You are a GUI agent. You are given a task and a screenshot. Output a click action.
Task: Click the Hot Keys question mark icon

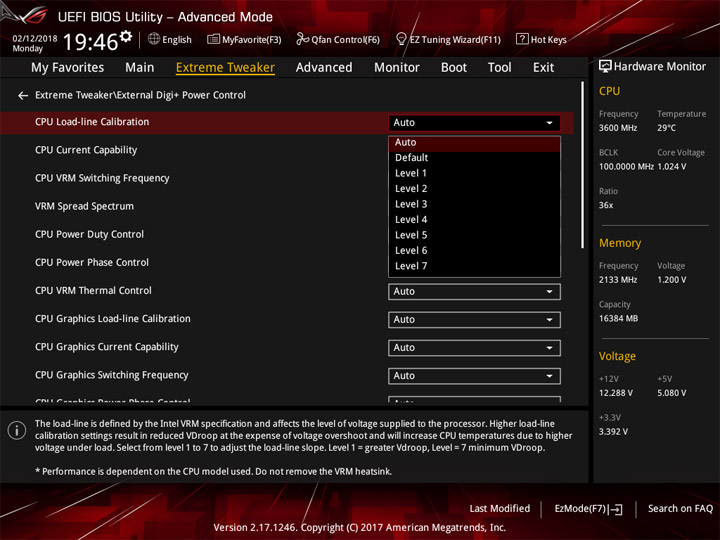point(522,39)
